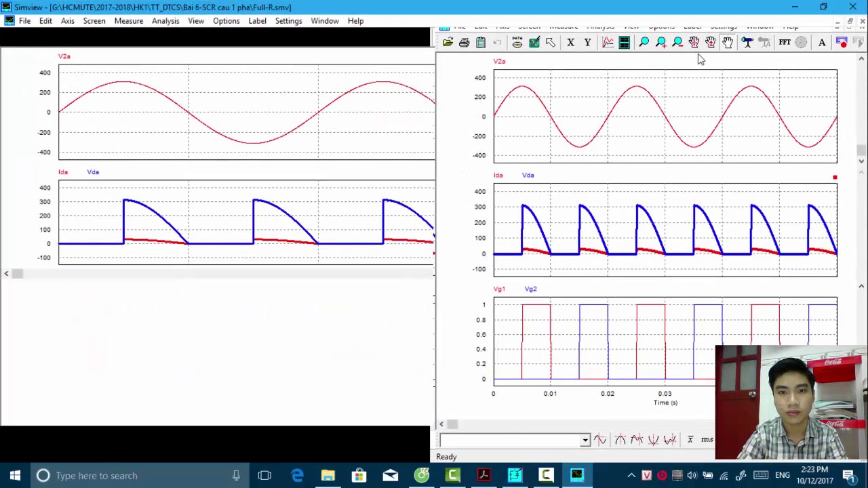The height and width of the screenshot is (488, 868).
Task: Click the rms calculation button
Action: (707, 440)
